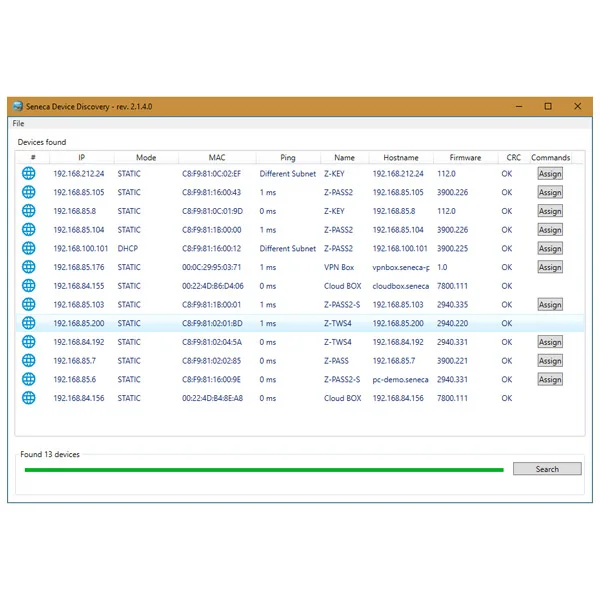Click Assign button for VPN Box row

coord(550,267)
